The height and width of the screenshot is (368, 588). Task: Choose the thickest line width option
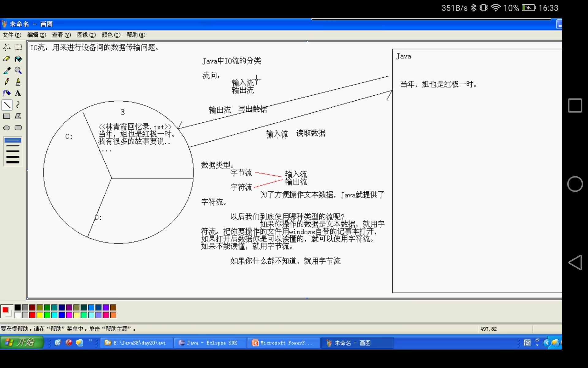pos(13,162)
